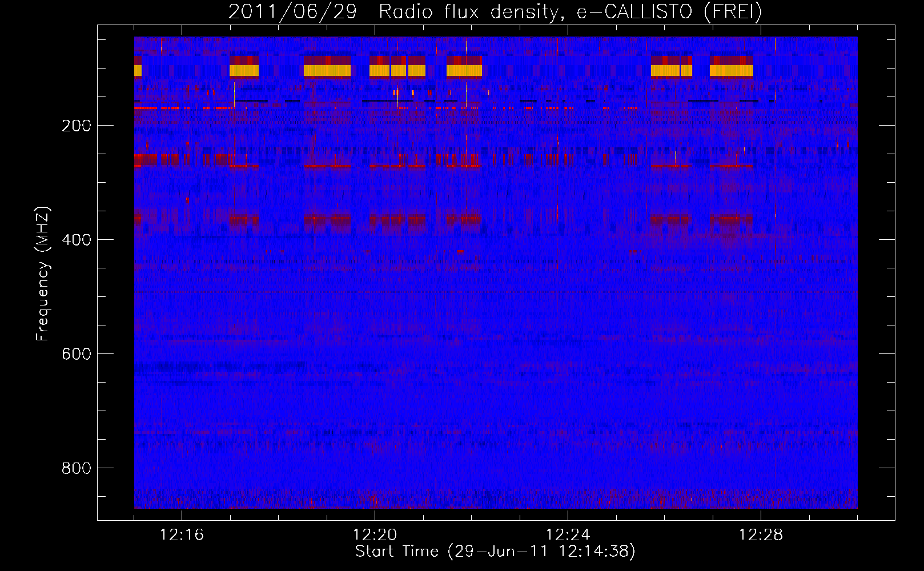924x571 pixels.
Task: Click the 12:24 time tick label
Action: tap(568, 535)
